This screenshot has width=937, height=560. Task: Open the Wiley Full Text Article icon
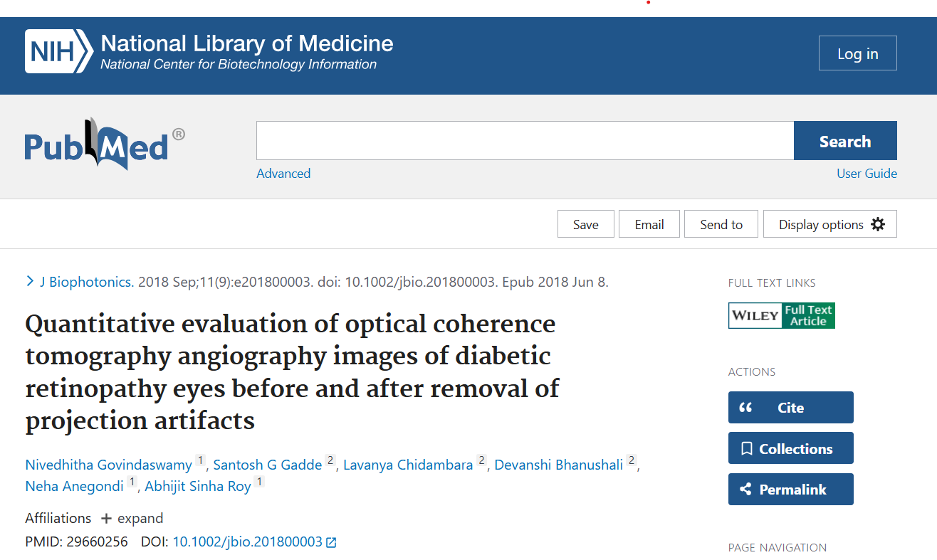781,315
